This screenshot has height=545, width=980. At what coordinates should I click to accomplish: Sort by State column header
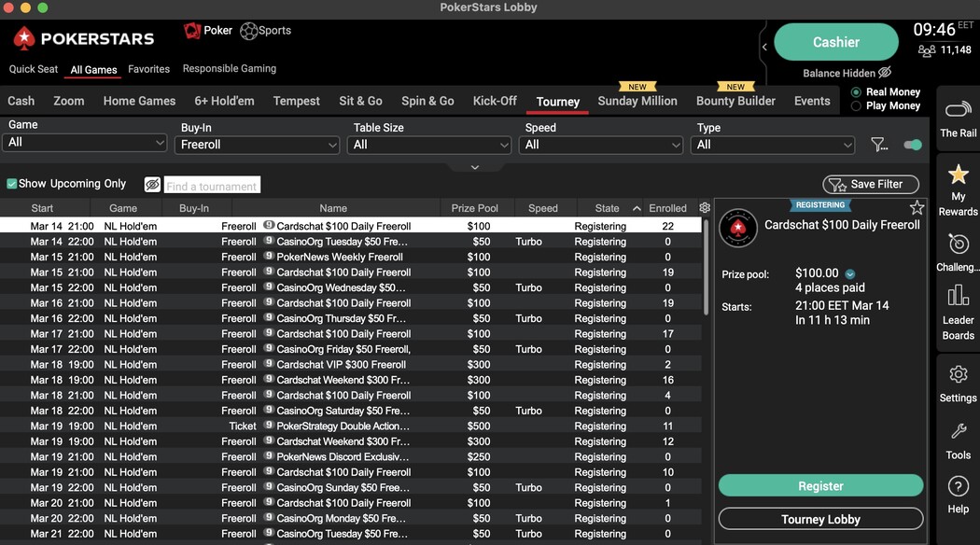(x=607, y=208)
